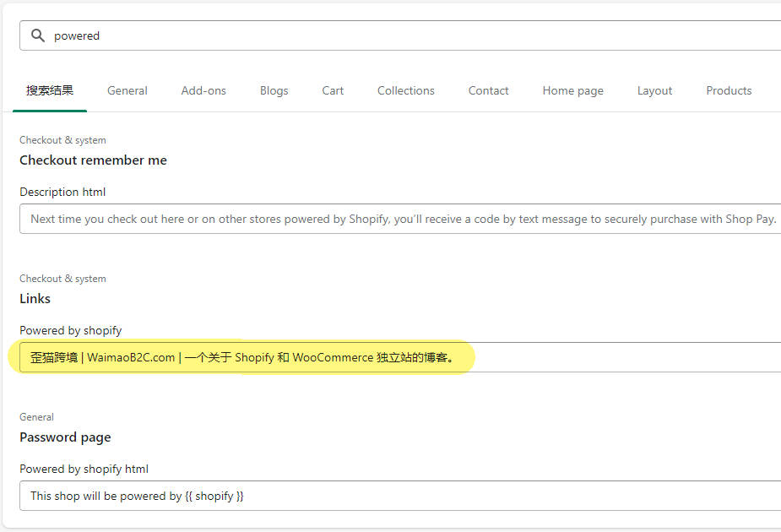The image size is (781, 532).
Task: Open the Collections tab
Action: pos(406,90)
